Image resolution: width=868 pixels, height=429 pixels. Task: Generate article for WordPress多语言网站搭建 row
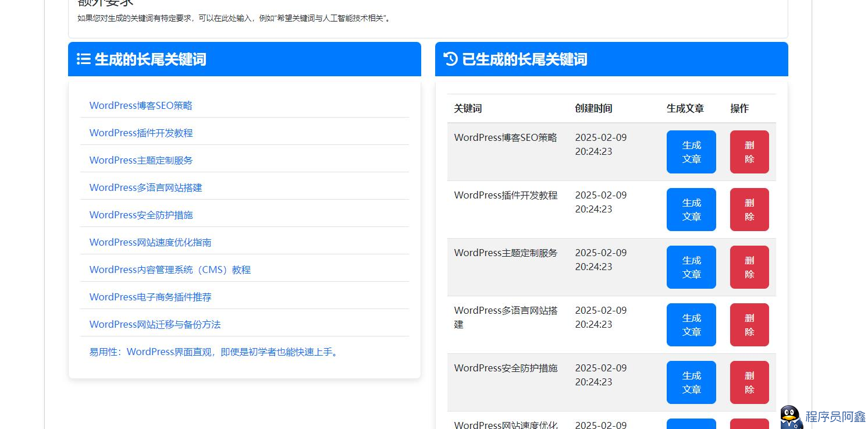[691, 325]
